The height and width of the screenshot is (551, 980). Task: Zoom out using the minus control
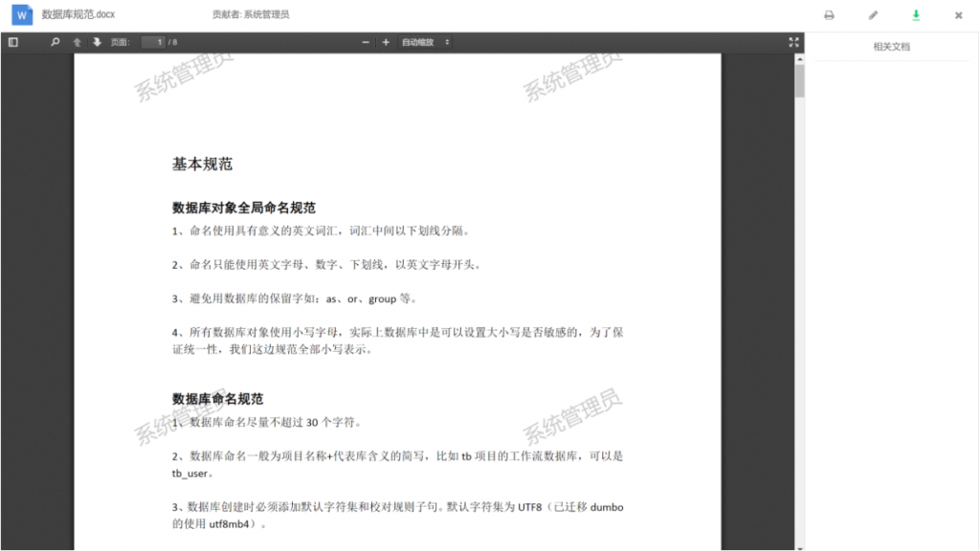click(365, 42)
